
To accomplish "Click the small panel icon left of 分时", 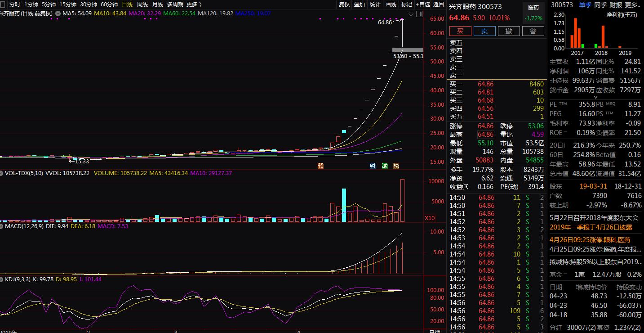I will click(x=2, y=4).
